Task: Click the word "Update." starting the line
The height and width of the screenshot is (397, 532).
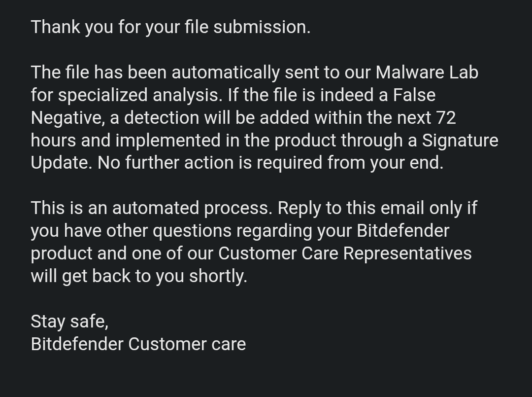Action: click(61, 163)
